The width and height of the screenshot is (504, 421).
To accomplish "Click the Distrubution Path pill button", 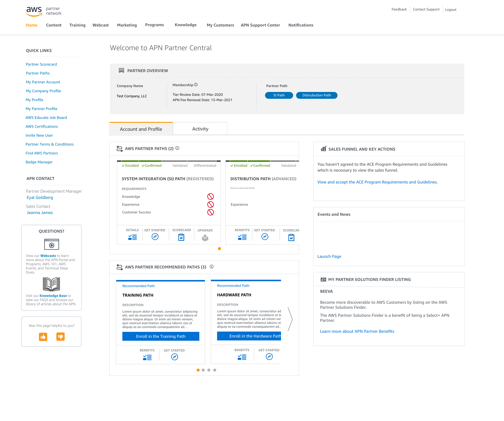I will [317, 95].
